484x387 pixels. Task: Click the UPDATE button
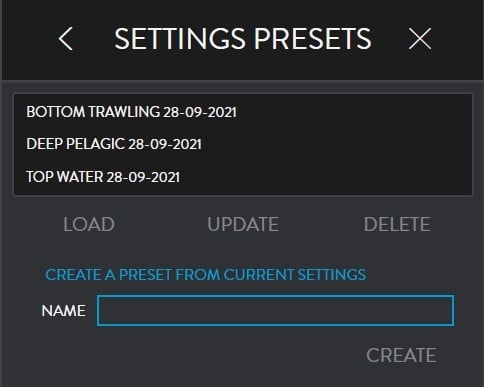click(x=243, y=224)
